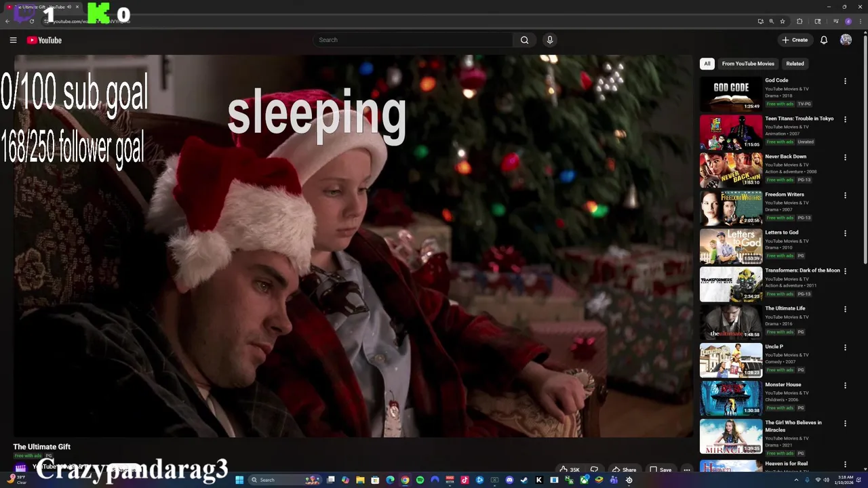Click the Create button
Image resolution: width=868 pixels, height=488 pixels.
pyautogui.click(x=795, y=40)
